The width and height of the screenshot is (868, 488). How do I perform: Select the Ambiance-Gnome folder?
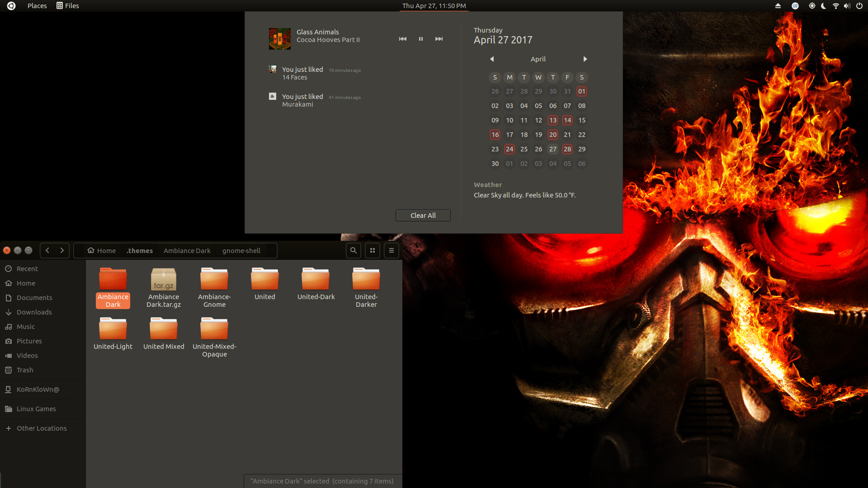click(x=214, y=287)
